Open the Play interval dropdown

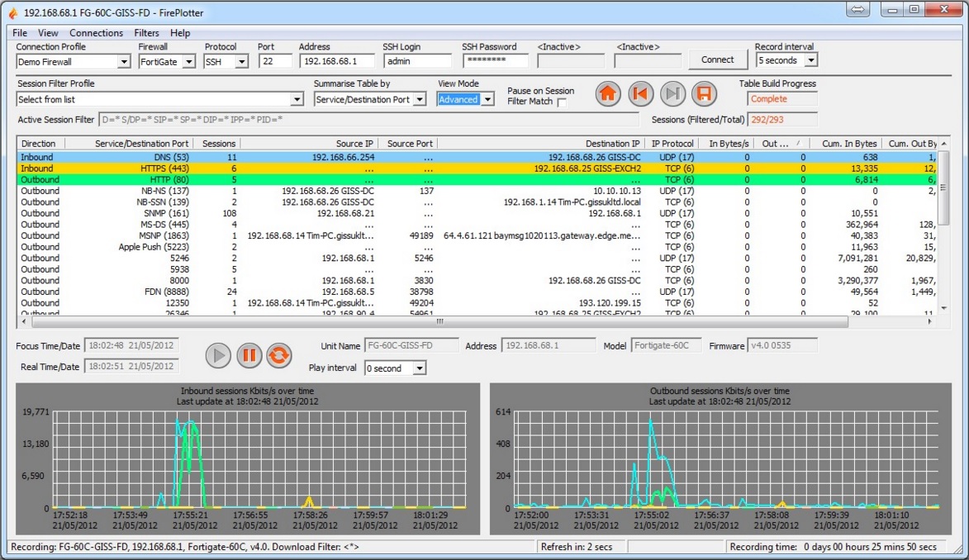point(420,368)
